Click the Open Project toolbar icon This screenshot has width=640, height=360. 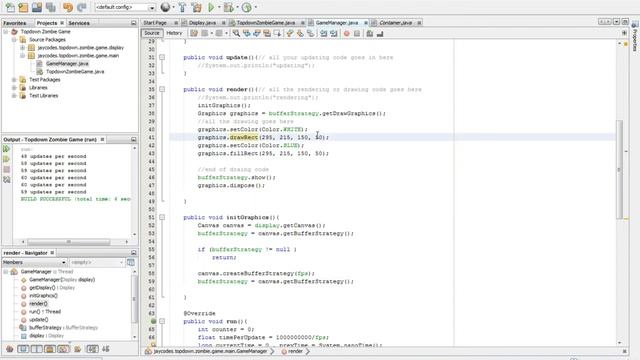(37, 7)
